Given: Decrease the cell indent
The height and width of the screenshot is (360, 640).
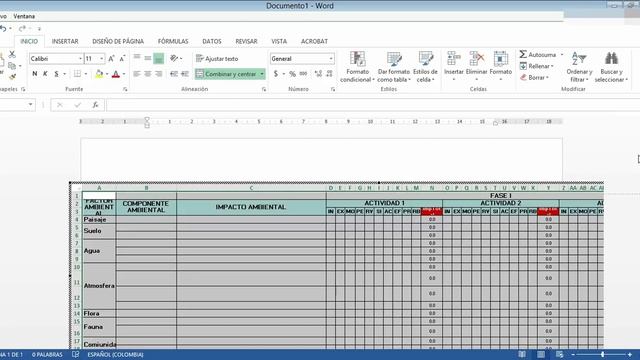Looking at the screenshot, I should click(174, 74).
